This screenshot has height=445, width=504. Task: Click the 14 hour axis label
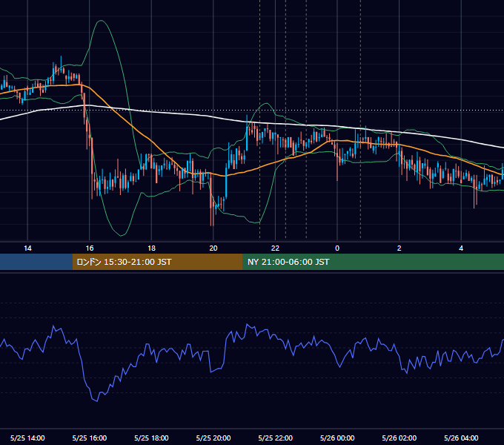27,248
